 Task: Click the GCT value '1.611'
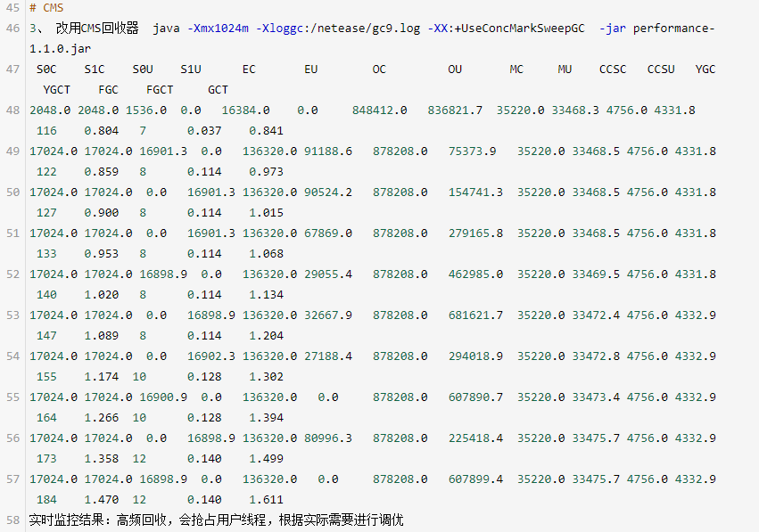click(x=267, y=500)
